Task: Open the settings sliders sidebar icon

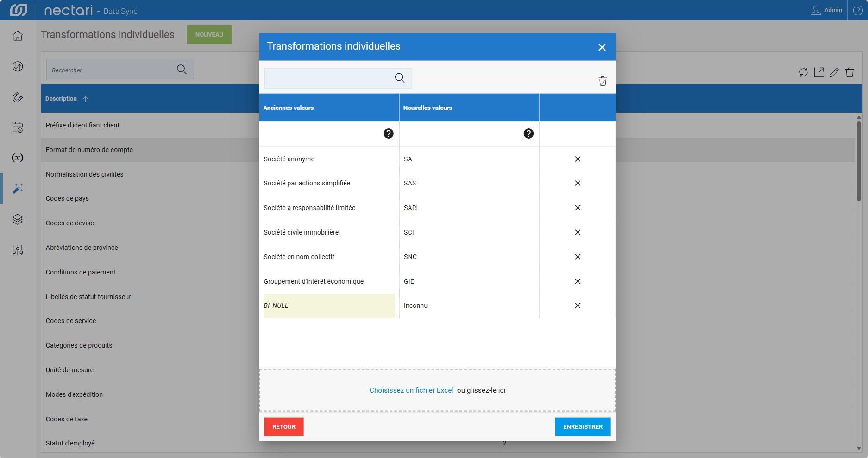Action: click(x=18, y=250)
